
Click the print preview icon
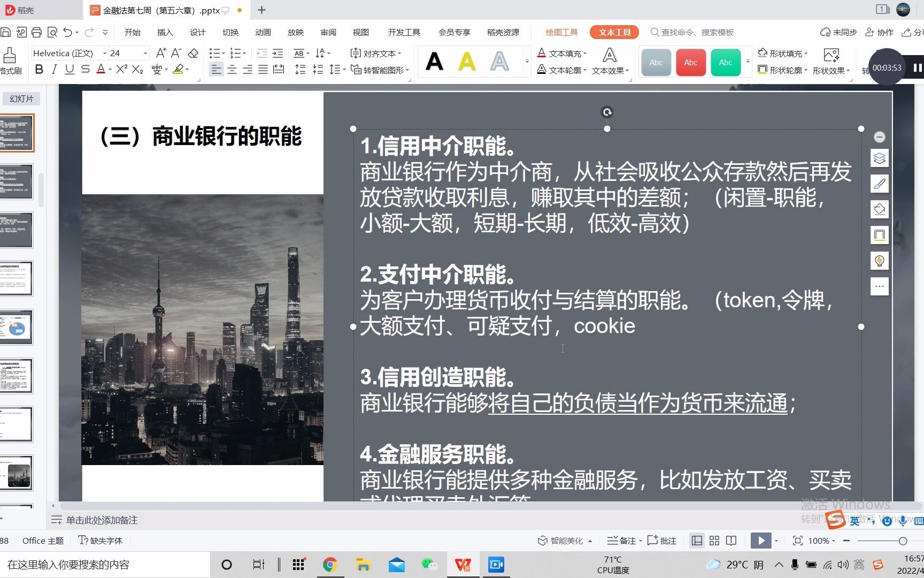[52, 32]
